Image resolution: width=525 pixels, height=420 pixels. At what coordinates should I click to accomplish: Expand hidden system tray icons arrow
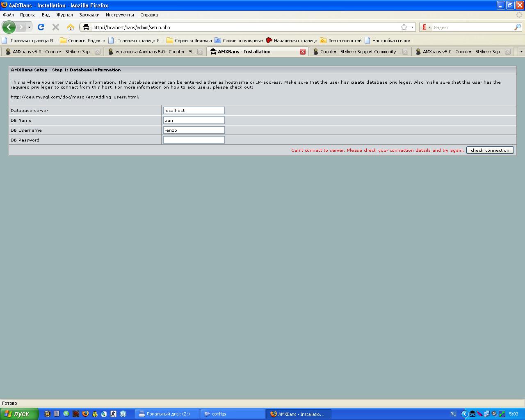pos(464,414)
